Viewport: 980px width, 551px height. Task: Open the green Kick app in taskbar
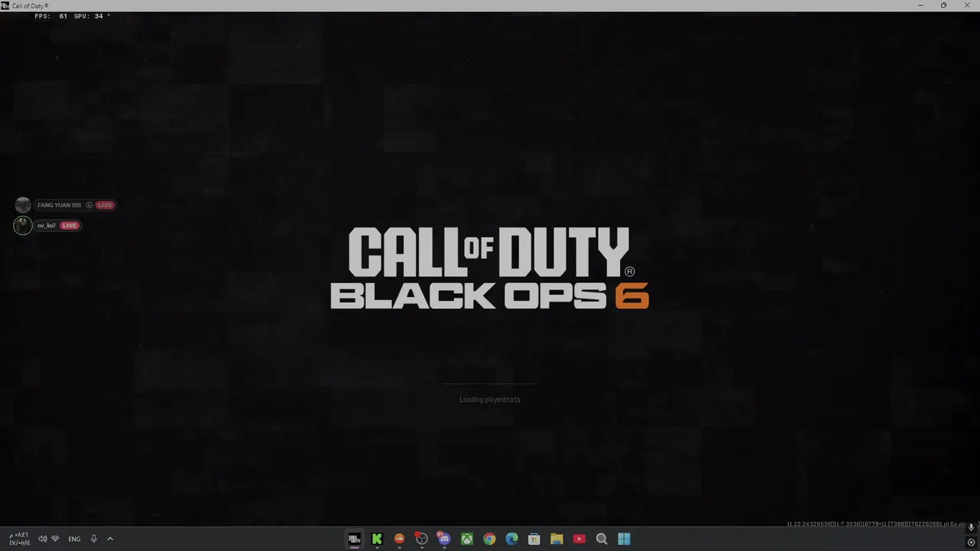377,539
